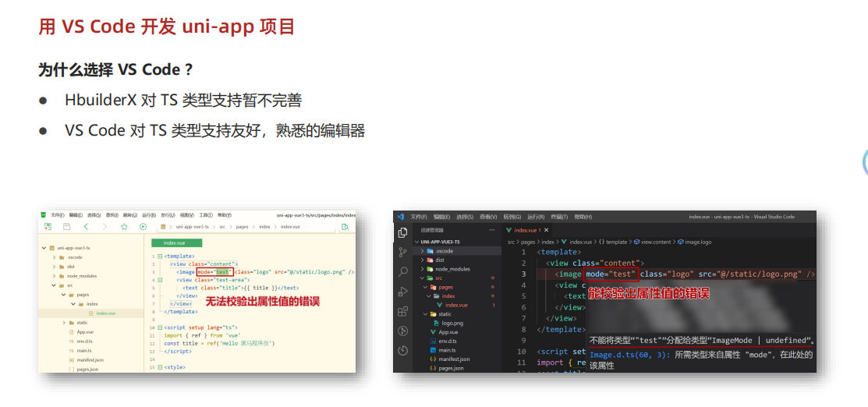Open Run and Debug in VS Code activity bar
Image resolution: width=868 pixels, height=407 pixels.
[403, 292]
